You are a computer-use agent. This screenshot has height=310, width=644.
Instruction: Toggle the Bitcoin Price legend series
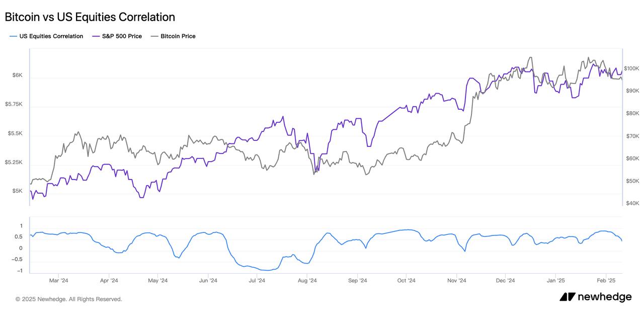click(178, 36)
